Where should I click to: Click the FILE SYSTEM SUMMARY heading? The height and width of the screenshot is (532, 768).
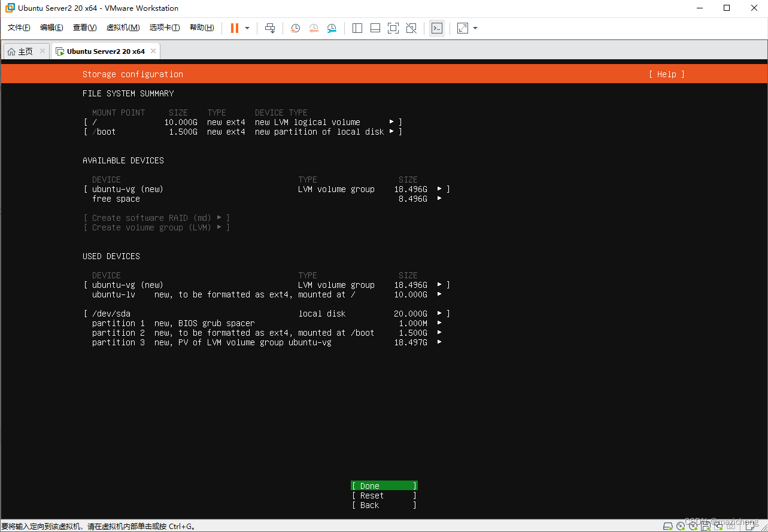tap(128, 93)
